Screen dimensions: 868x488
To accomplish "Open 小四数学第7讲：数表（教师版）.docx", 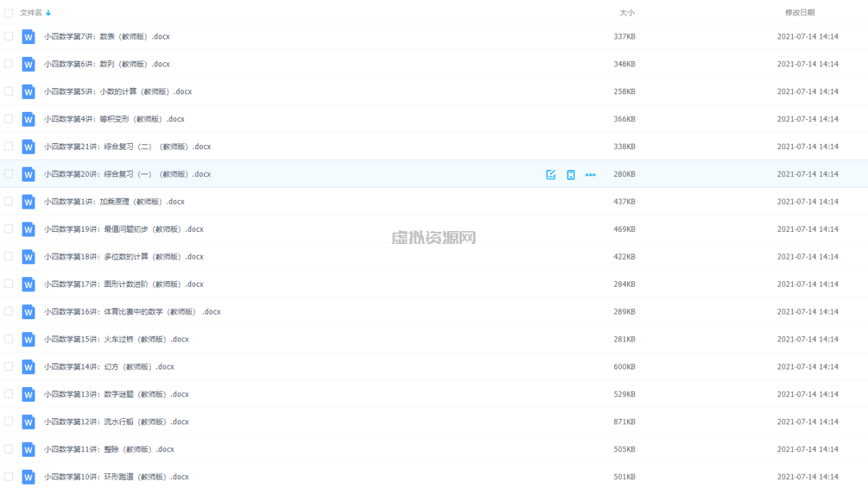I will (107, 37).
